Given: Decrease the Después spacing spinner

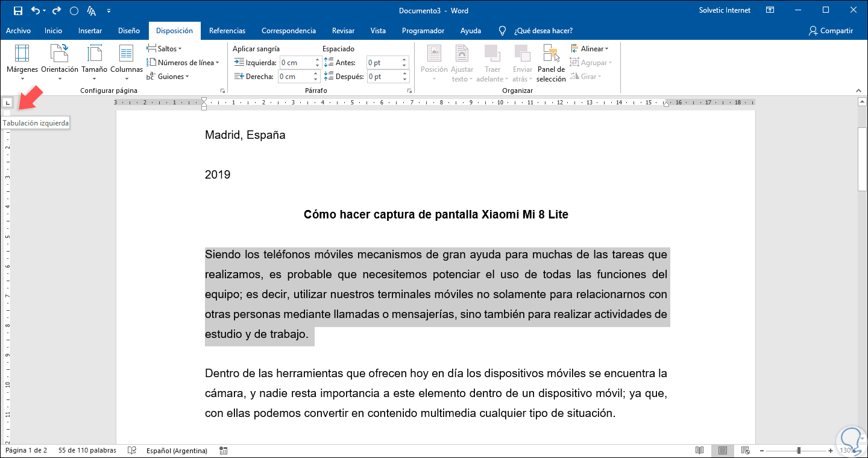Looking at the screenshot, I should (x=405, y=80).
